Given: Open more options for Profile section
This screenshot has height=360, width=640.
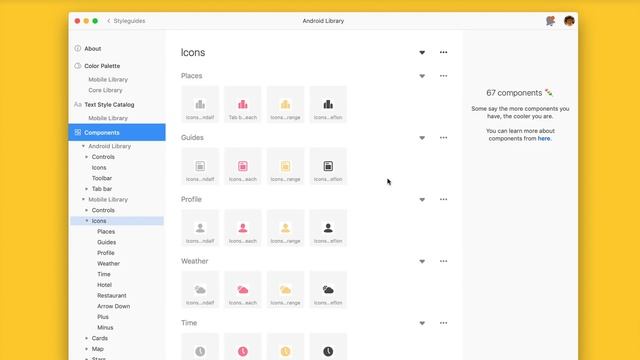Looking at the screenshot, I should tap(443, 199).
